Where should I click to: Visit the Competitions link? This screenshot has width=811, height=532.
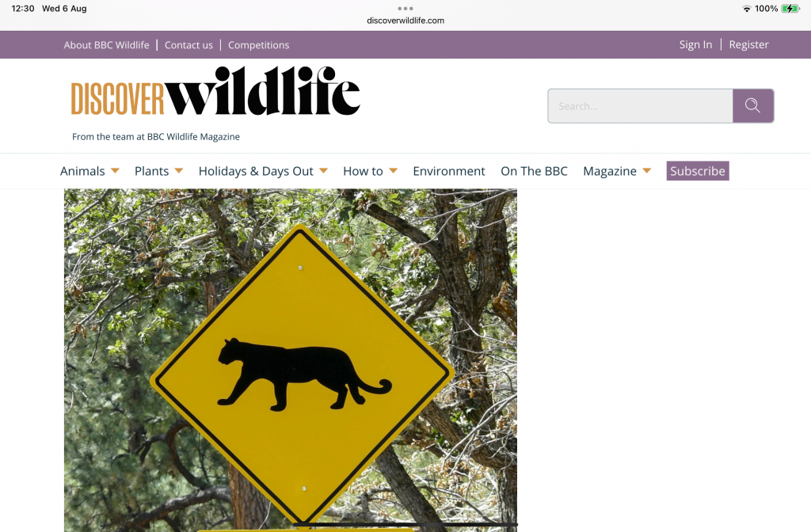click(259, 45)
